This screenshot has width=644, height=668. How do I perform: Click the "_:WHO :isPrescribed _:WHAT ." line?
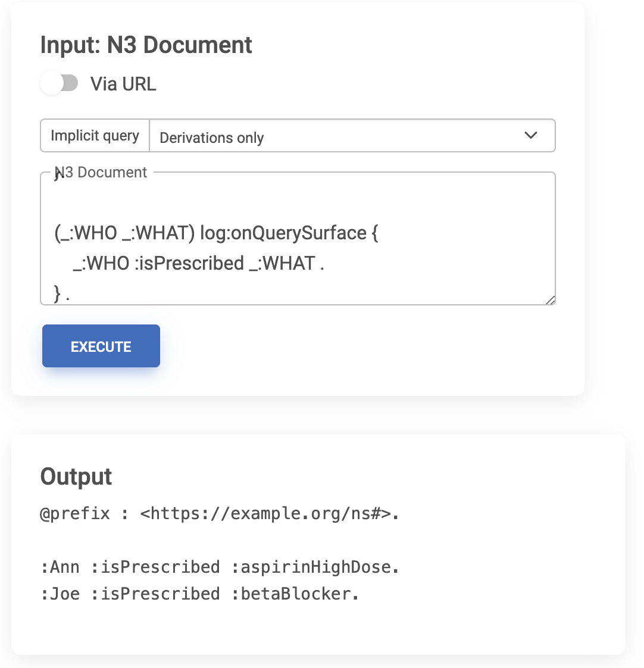[199, 263]
